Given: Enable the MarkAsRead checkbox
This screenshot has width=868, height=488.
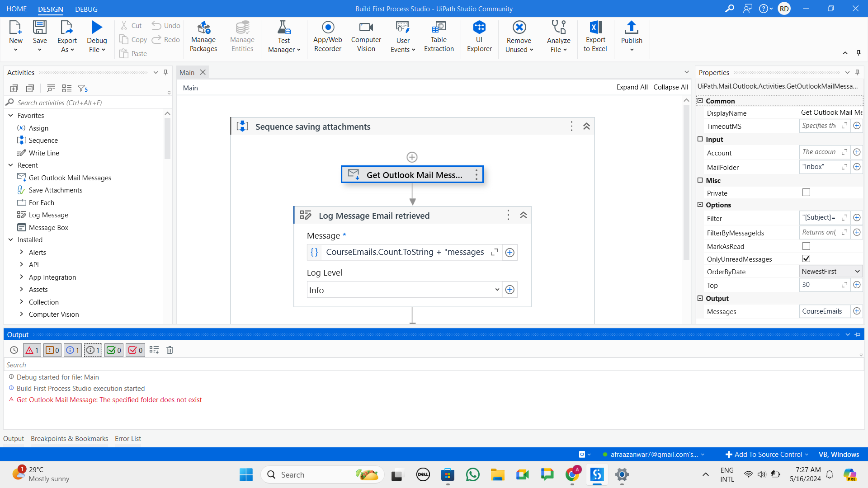Looking at the screenshot, I should tap(806, 246).
